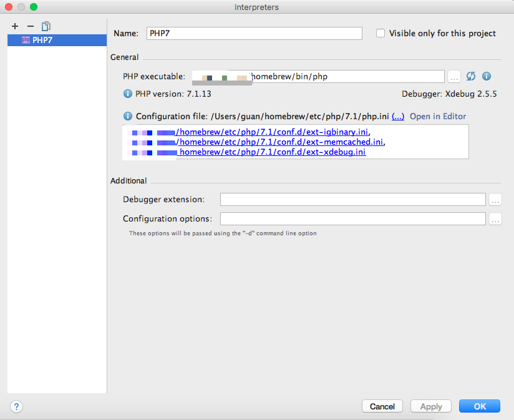
Task: Show phpinfo via blue info icon
Action: [487, 76]
